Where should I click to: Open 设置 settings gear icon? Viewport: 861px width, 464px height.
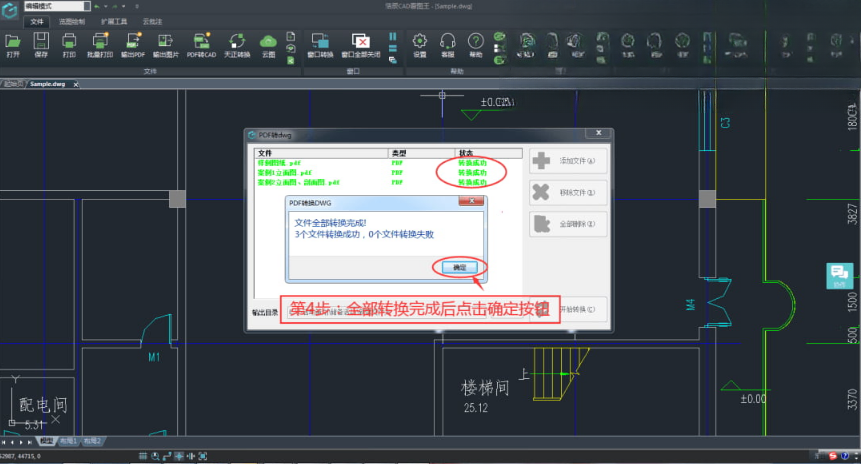coord(420,45)
